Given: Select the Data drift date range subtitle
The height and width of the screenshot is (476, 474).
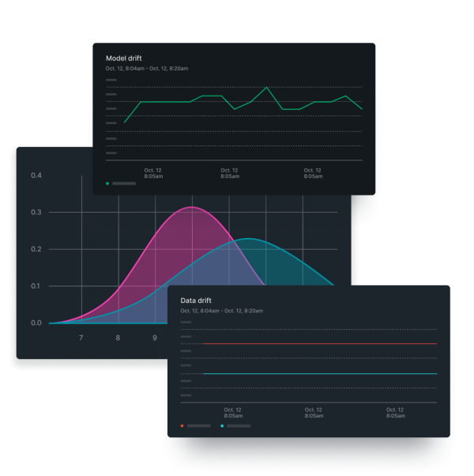Looking at the screenshot, I should pos(221,312).
